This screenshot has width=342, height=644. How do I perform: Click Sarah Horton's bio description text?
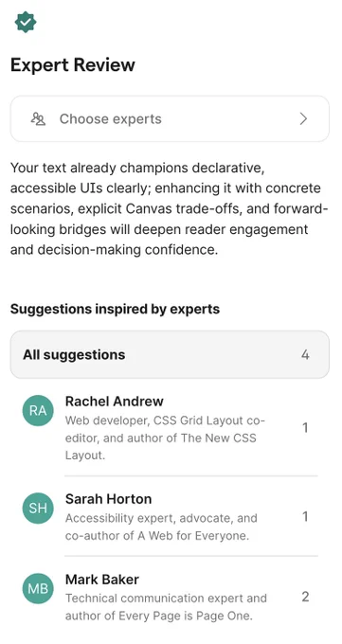coord(161,527)
